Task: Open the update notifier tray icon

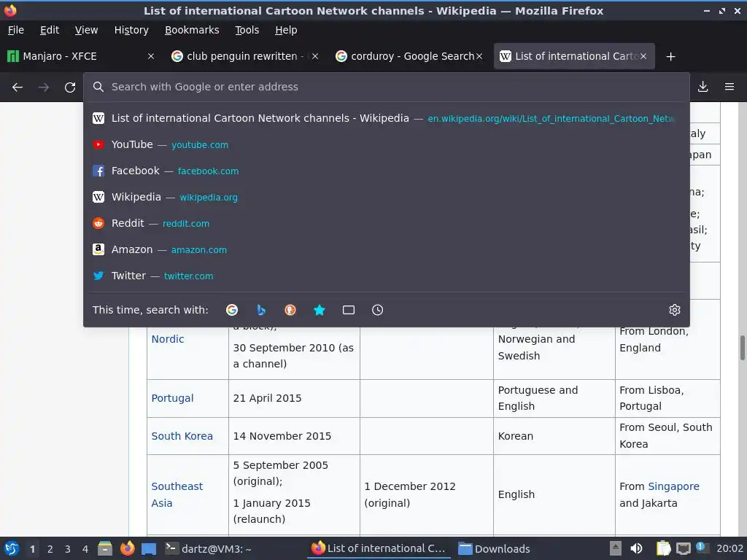Action: [701, 548]
